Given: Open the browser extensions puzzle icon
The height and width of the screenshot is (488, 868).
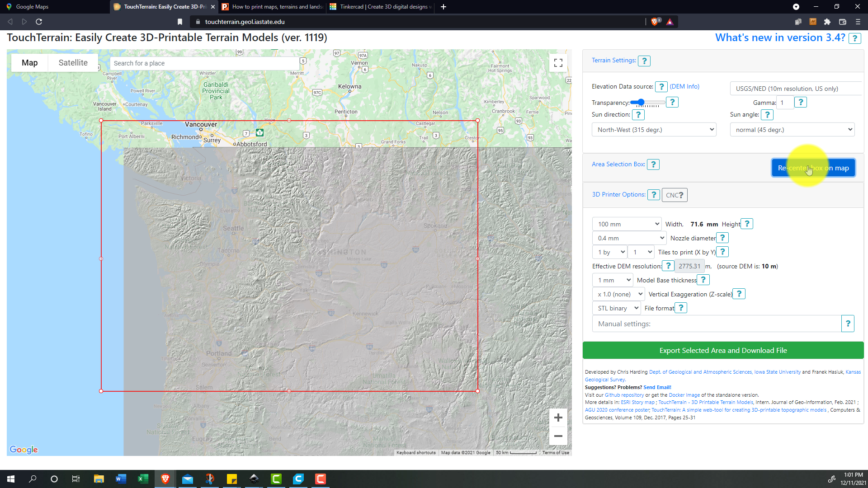Looking at the screenshot, I should click(827, 22).
